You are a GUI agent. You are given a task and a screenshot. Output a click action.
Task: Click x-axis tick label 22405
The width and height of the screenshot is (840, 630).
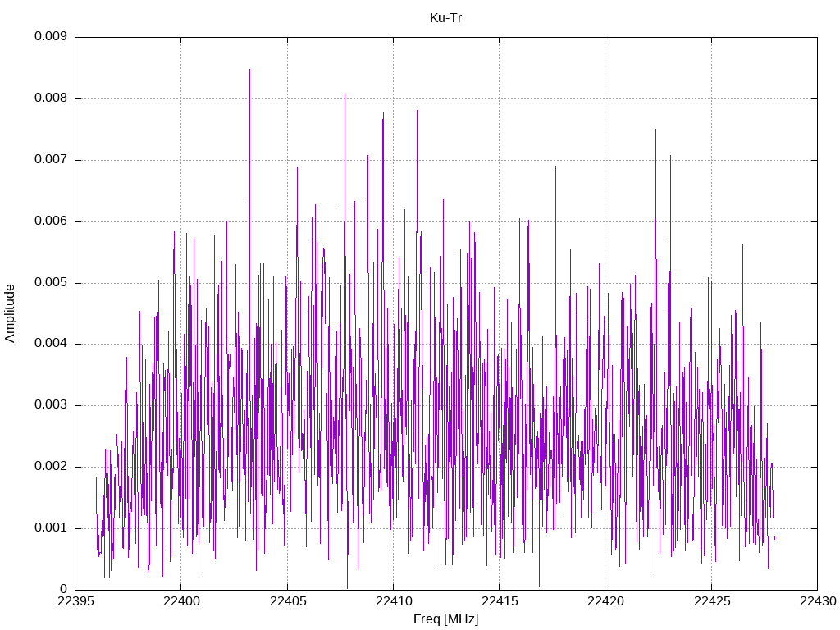click(288, 601)
